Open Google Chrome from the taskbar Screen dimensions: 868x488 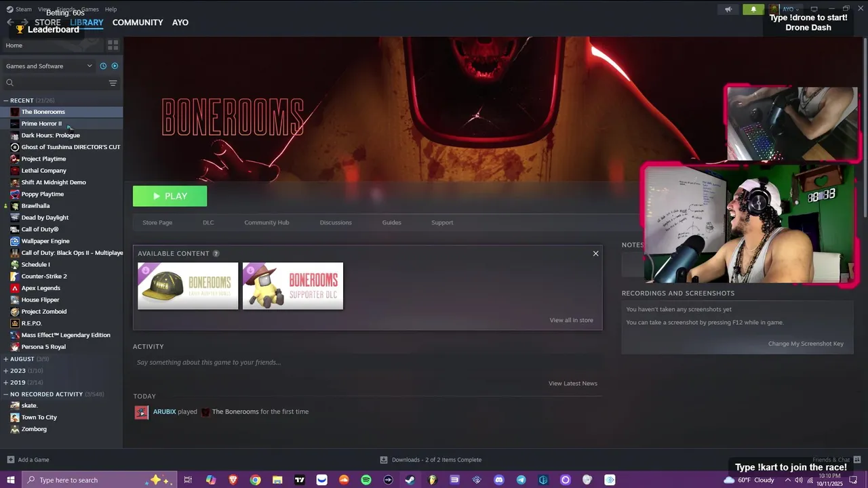(255, 480)
